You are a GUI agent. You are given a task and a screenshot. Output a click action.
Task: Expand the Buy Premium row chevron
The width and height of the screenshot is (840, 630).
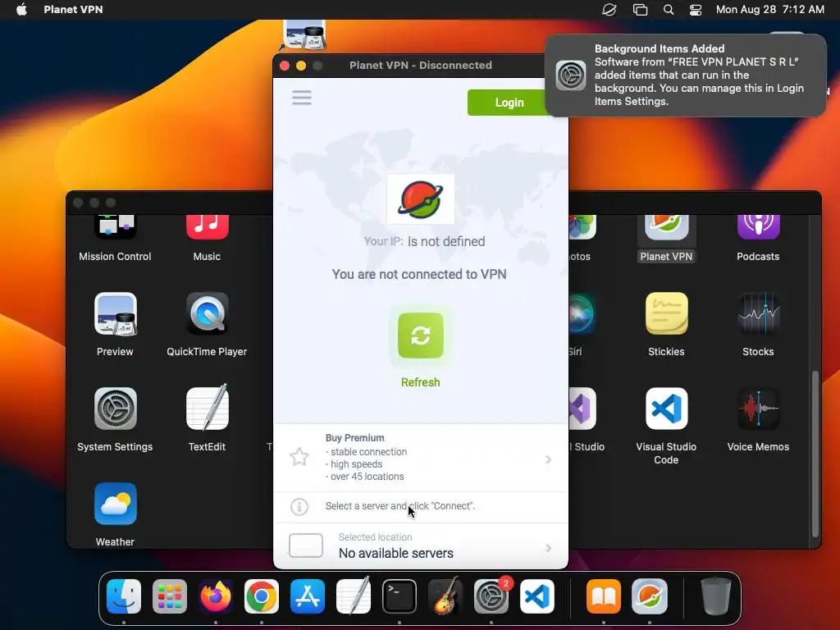coord(548,459)
